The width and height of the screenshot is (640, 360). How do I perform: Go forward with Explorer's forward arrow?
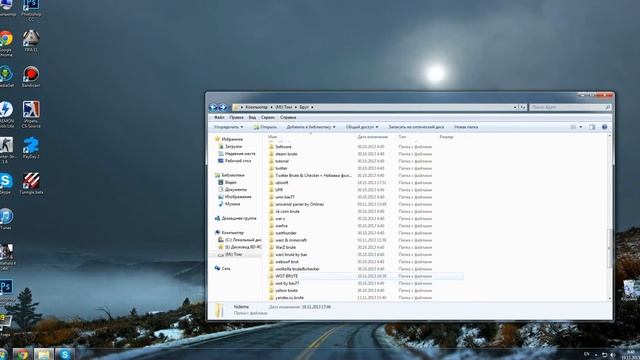[222, 107]
